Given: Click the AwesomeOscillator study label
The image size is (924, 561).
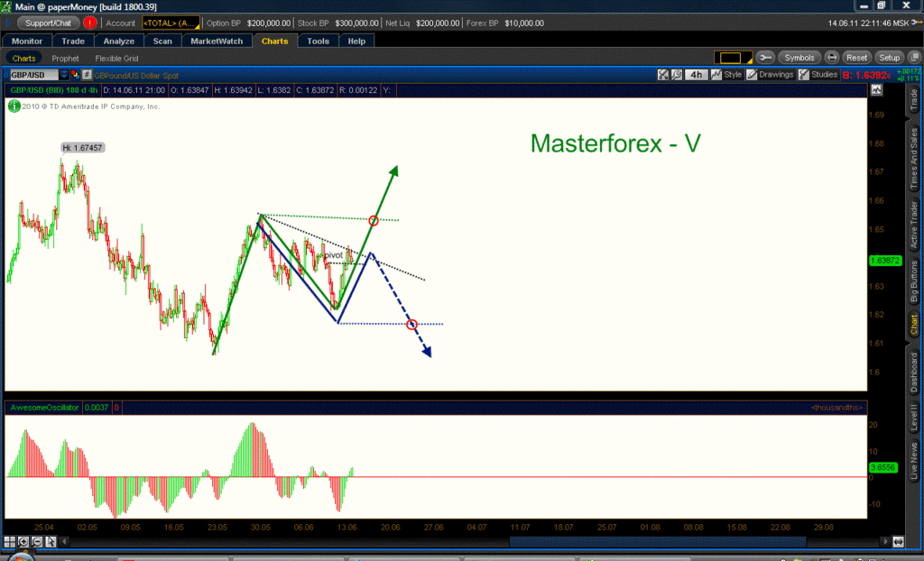Looking at the screenshot, I should pyautogui.click(x=45, y=407).
